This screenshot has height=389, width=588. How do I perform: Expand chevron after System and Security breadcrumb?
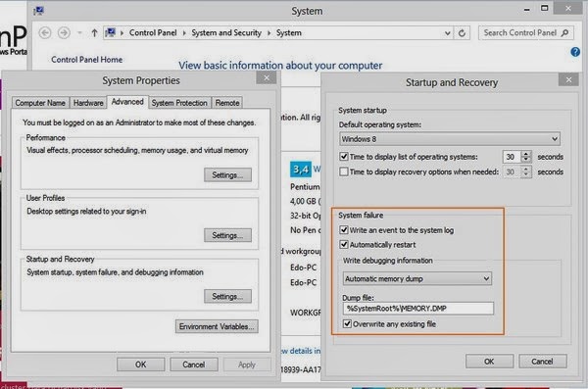[269, 33]
